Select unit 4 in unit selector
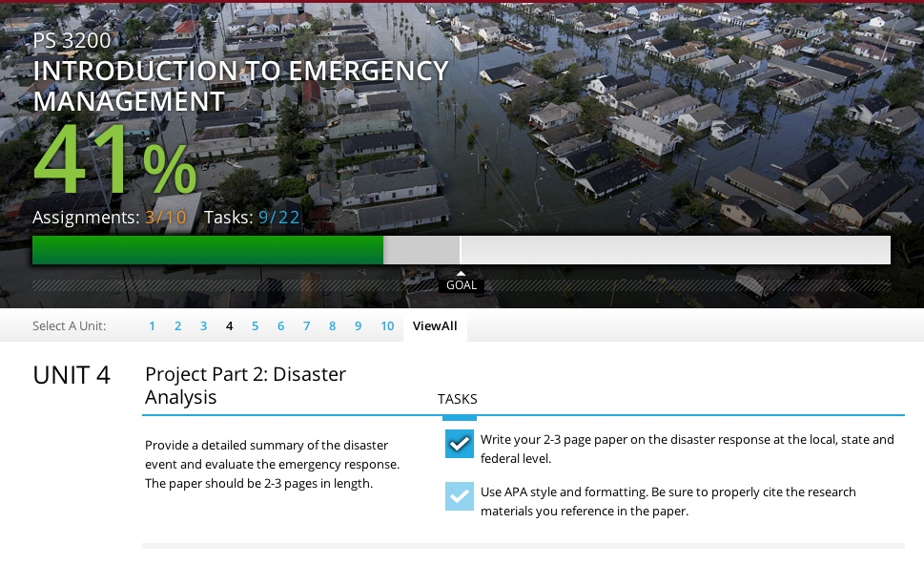The height and width of the screenshot is (565, 924). pos(229,326)
